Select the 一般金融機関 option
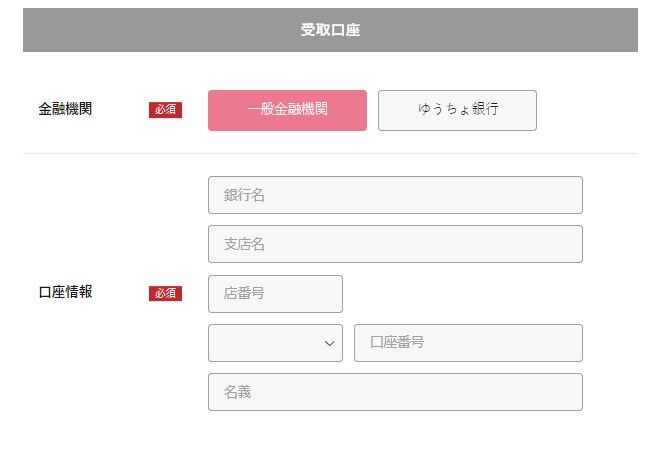The width and height of the screenshot is (667, 454). (287, 110)
